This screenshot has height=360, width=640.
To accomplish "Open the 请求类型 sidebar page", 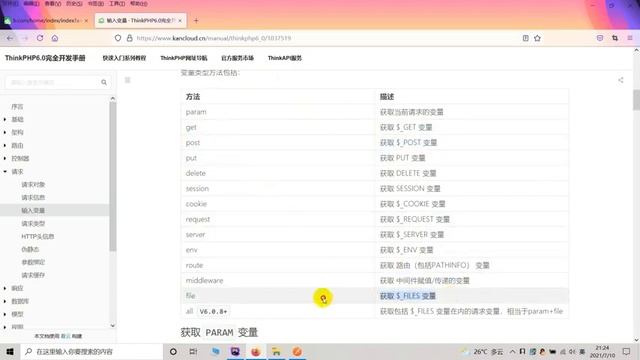I will click(x=33, y=224).
